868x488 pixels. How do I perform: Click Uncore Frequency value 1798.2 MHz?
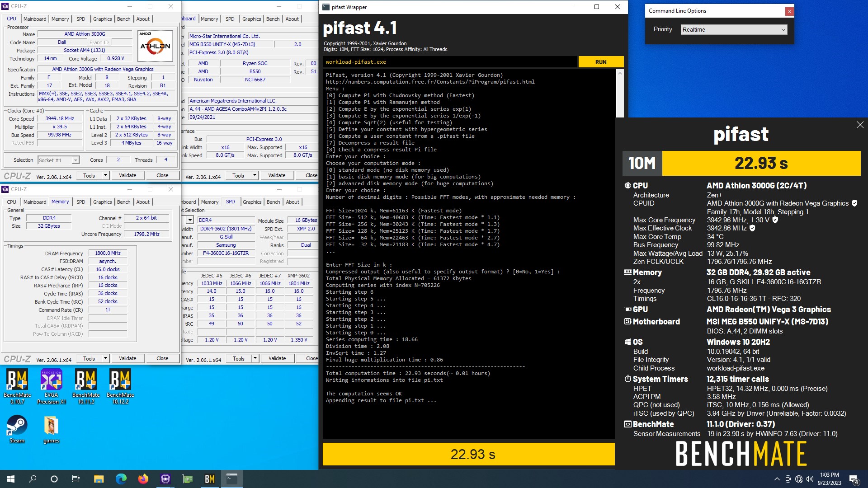pyautogui.click(x=146, y=234)
